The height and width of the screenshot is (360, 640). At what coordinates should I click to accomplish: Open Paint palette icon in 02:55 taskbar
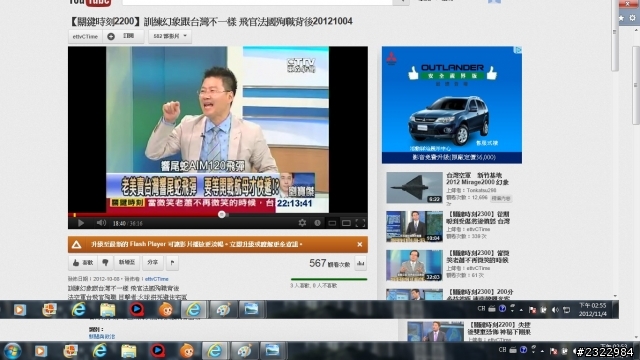223,309
